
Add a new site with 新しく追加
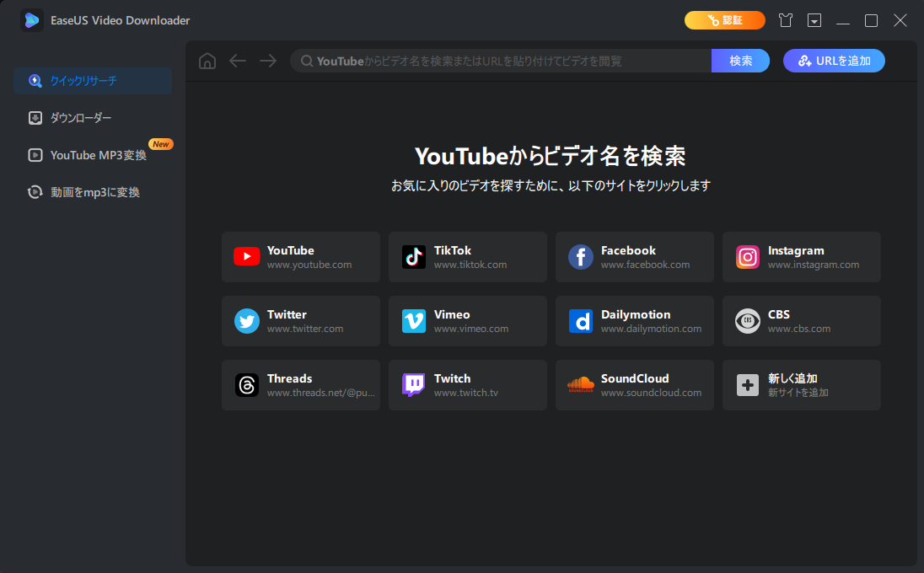801,385
